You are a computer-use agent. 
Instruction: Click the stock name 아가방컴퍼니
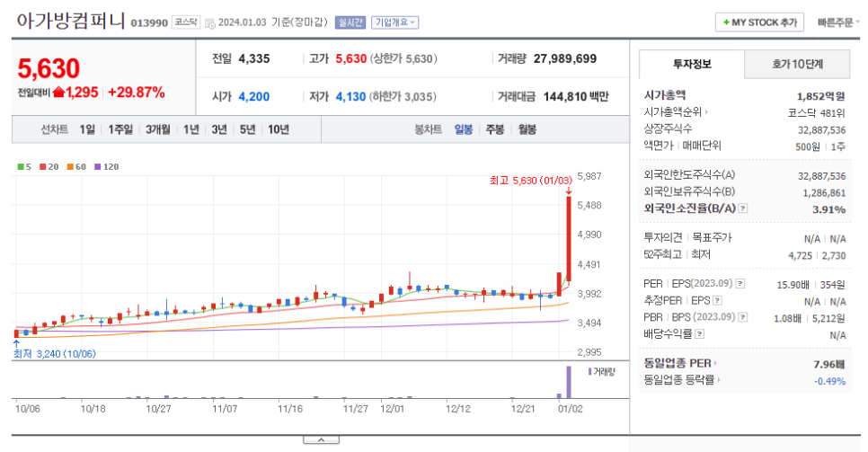pos(71,21)
